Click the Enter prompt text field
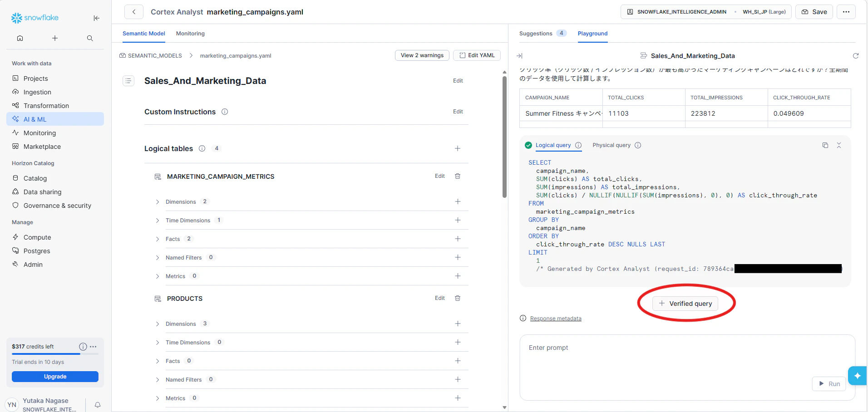 (x=687, y=368)
